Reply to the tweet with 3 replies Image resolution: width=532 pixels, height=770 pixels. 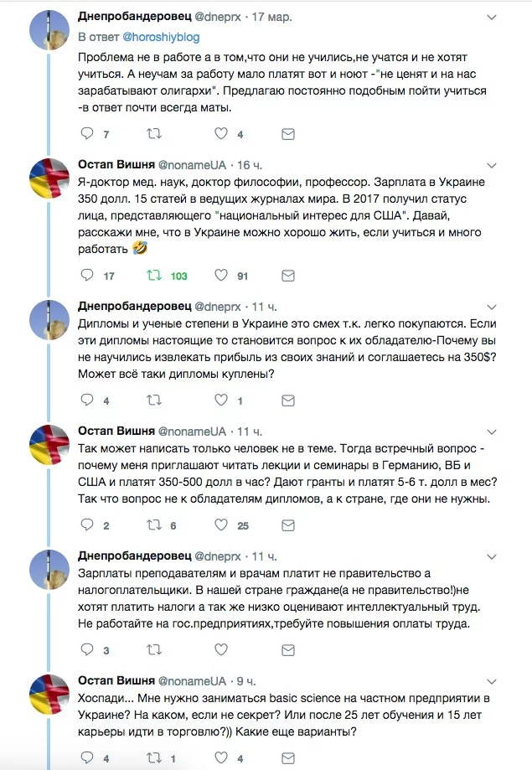tap(87, 650)
